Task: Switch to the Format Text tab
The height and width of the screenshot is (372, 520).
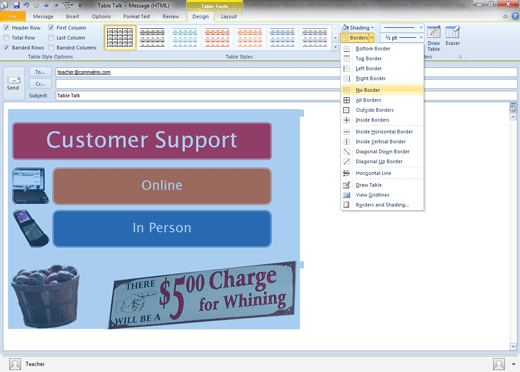Action: (137, 16)
